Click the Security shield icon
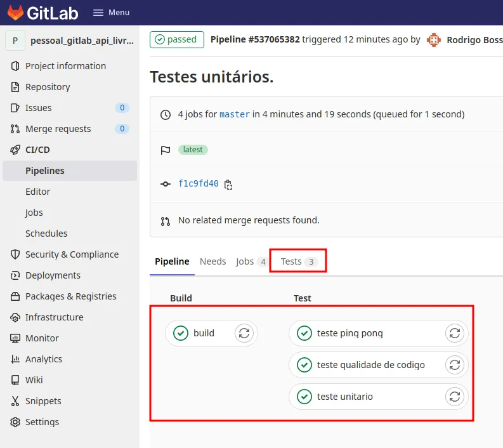 [x=15, y=254]
